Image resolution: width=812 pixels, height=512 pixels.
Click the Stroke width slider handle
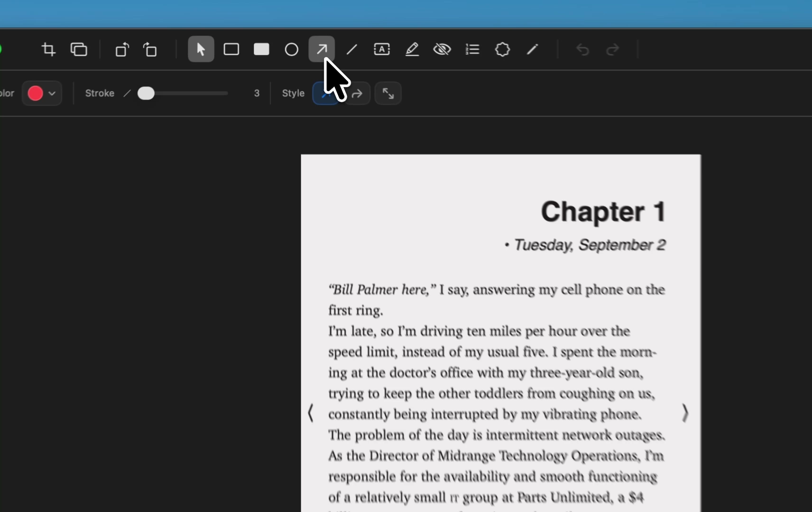(x=146, y=93)
